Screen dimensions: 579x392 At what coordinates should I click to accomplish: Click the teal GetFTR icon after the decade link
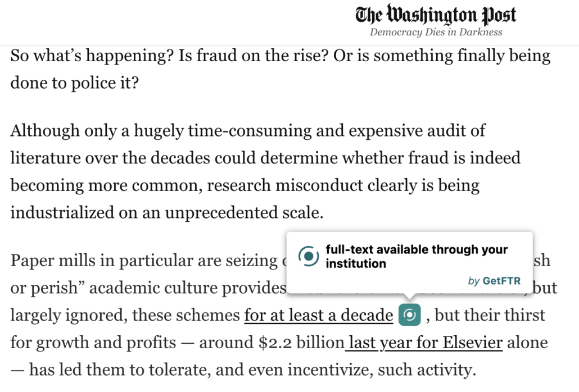(409, 315)
